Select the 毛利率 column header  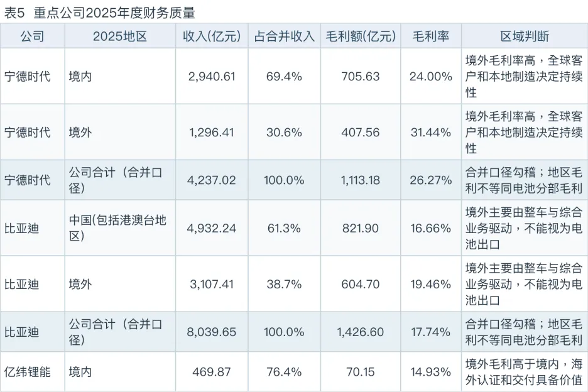point(430,36)
